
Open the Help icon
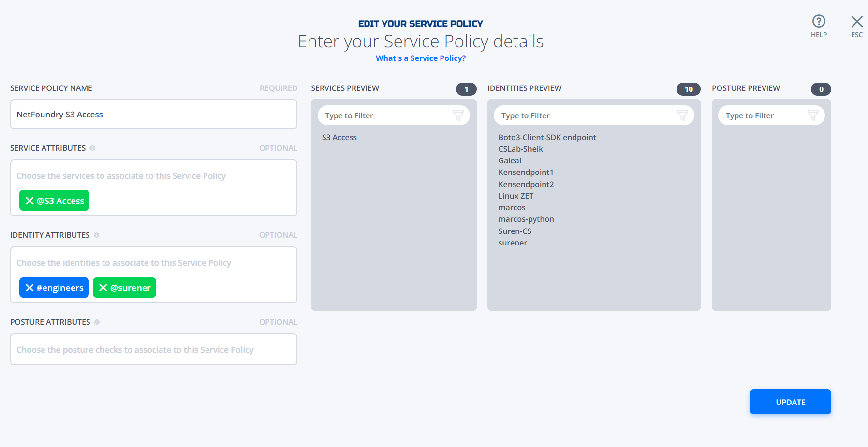point(819,21)
